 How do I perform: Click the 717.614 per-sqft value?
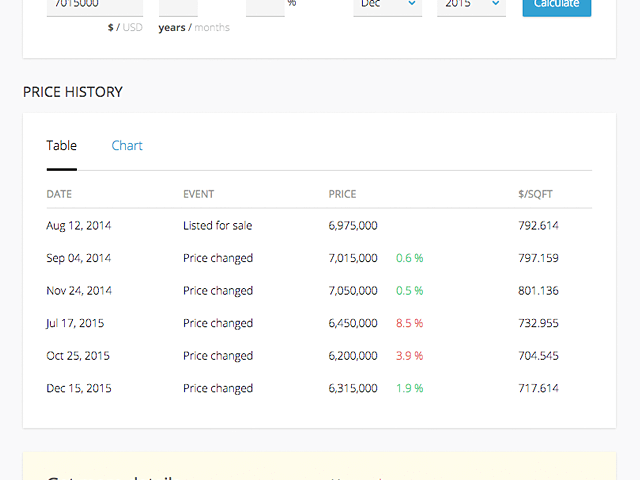538,388
